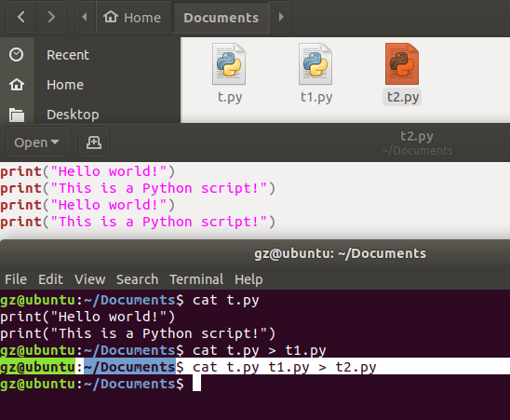Create a new document in gedit
The image size is (510, 420).
(x=94, y=142)
